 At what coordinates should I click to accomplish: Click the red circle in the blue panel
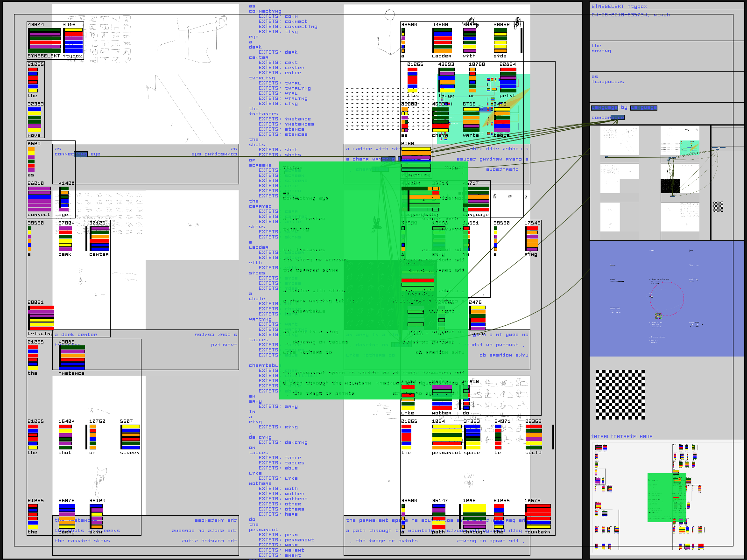[x=667, y=299]
